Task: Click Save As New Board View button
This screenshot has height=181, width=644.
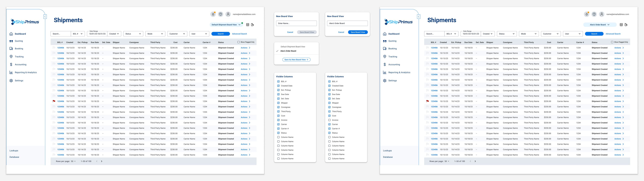Action: click(296, 60)
